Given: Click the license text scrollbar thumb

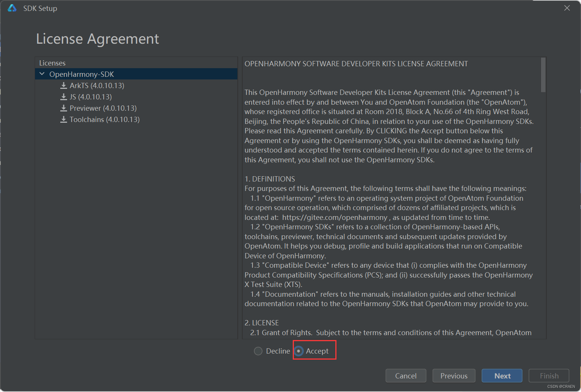Looking at the screenshot, I should click(x=543, y=75).
